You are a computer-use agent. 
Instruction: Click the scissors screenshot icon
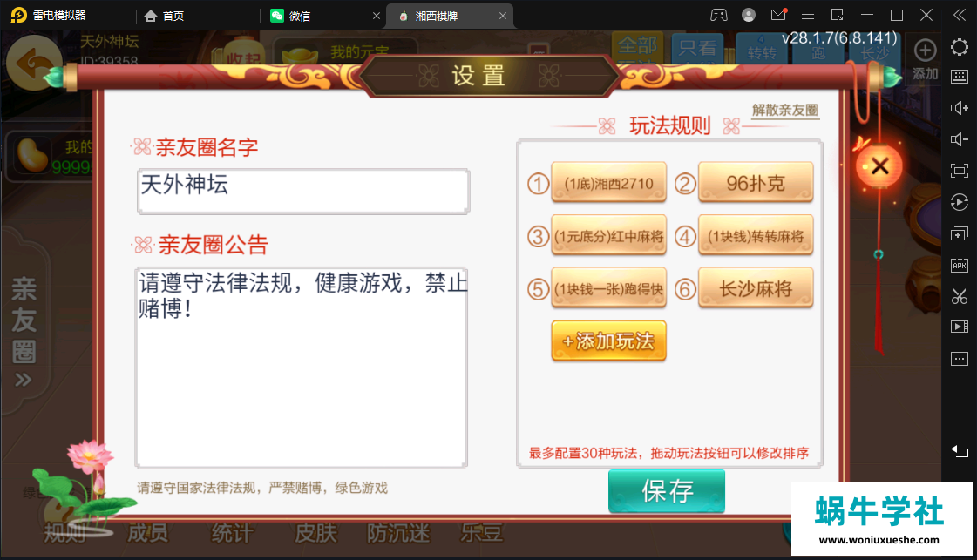[959, 296]
